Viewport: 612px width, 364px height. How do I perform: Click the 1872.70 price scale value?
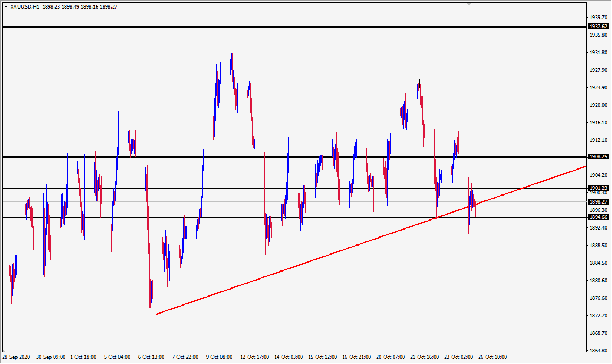click(598, 316)
